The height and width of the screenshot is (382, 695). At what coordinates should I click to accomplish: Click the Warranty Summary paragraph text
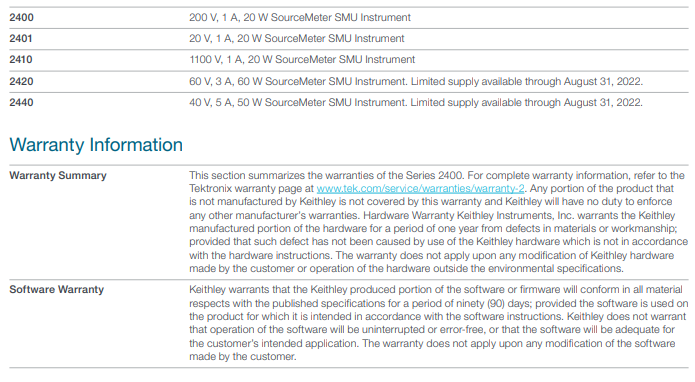[438, 222]
